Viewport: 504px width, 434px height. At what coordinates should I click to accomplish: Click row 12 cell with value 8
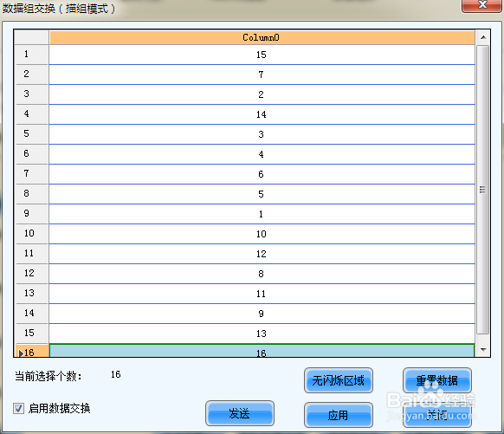tap(262, 274)
